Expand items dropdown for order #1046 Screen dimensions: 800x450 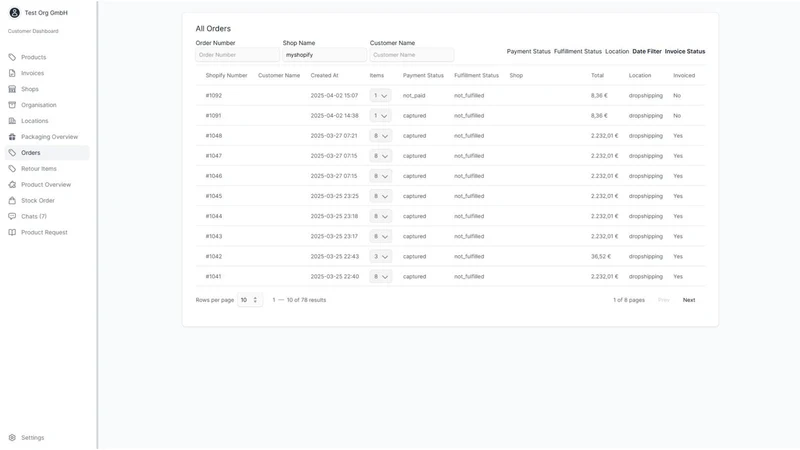tap(380, 176)
